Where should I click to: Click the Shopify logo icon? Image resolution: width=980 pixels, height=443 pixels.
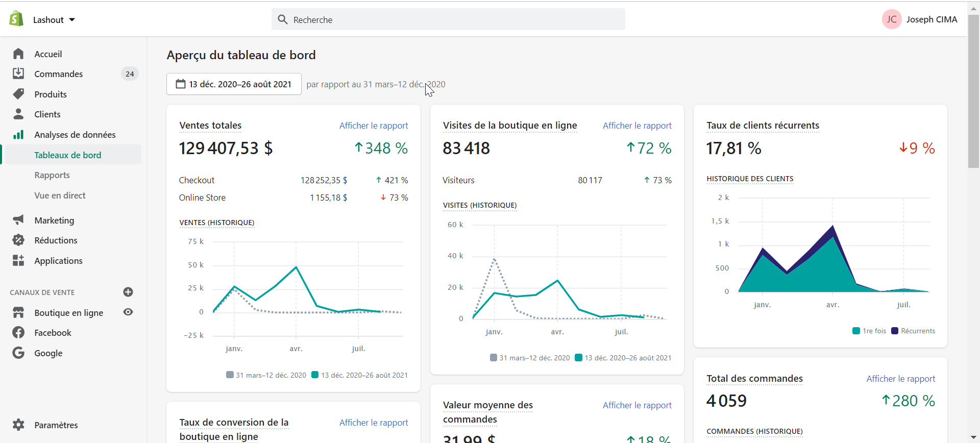[x=16, y=19]
